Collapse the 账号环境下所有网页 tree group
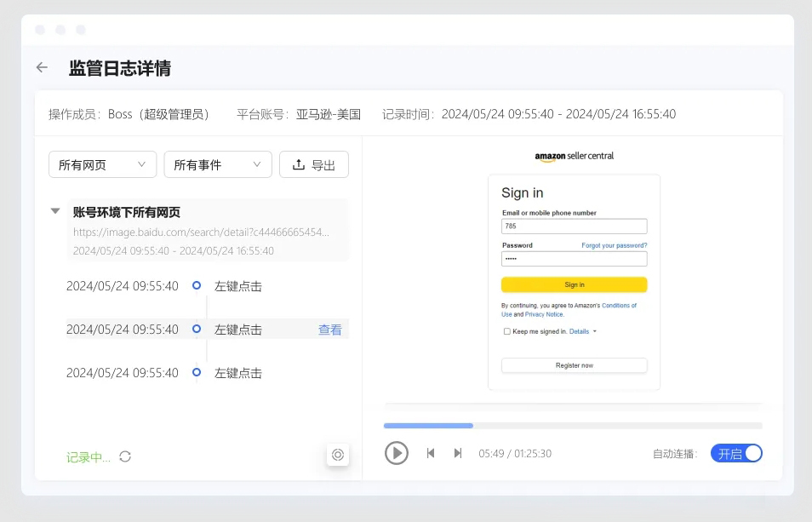This screenshot has width=812, height=522. [55, 211]
